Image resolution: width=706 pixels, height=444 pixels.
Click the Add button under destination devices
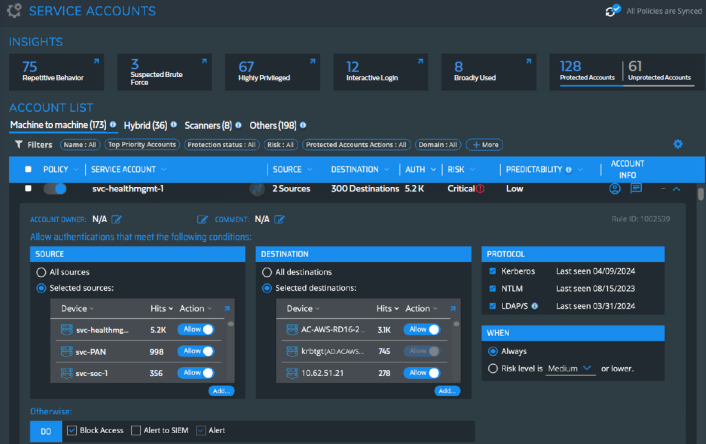[447, 391]
